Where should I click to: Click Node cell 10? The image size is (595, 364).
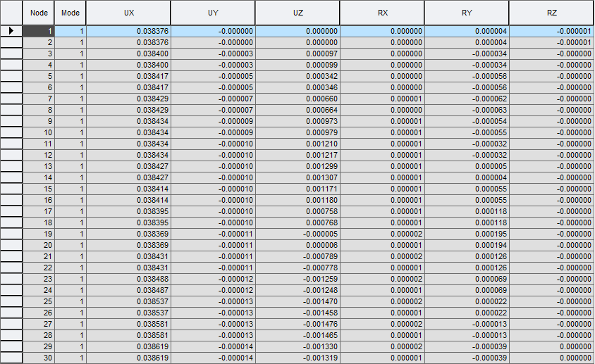click(x=39, y=132)
